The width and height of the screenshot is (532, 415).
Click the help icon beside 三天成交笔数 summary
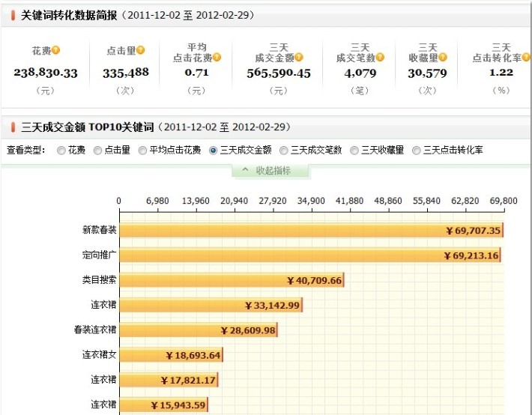click(x=381, y=58)
